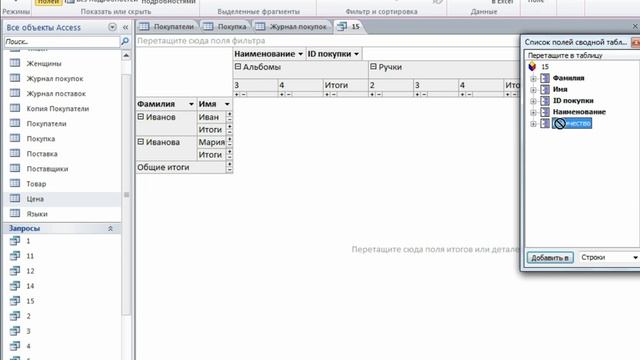The width and height of the screenshot is (640, 360).
Task: Open the Имя row field dropdown
Action: [227, 104]
